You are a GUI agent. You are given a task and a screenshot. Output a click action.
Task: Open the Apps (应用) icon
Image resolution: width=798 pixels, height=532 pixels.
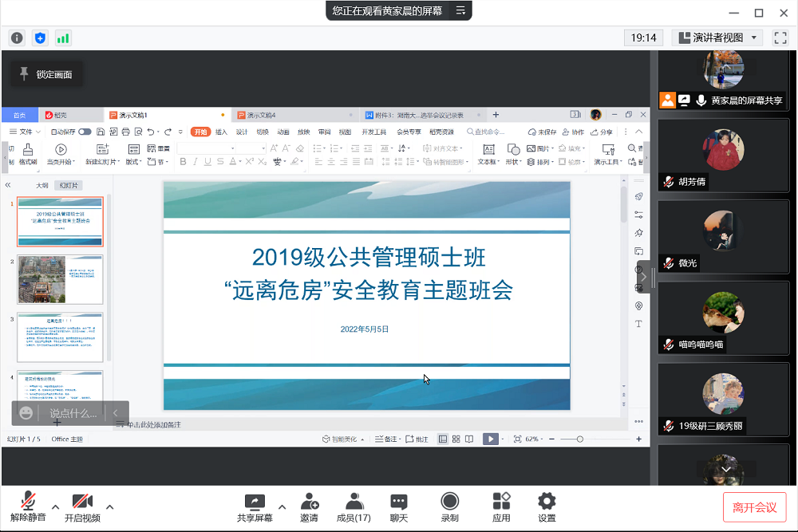click(x=501, y=507)
